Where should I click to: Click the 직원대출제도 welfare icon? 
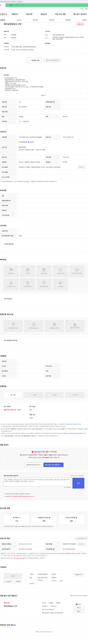click(x=28, y=284)
